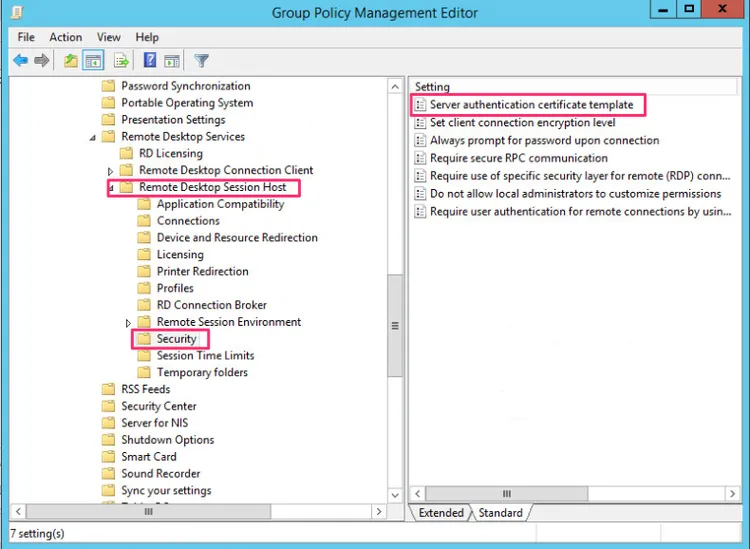The width and height of the screenshot is (750, 549).
Task: Toggle the Show/Hide Action Pane icon
Action: (x=172, y=61)
